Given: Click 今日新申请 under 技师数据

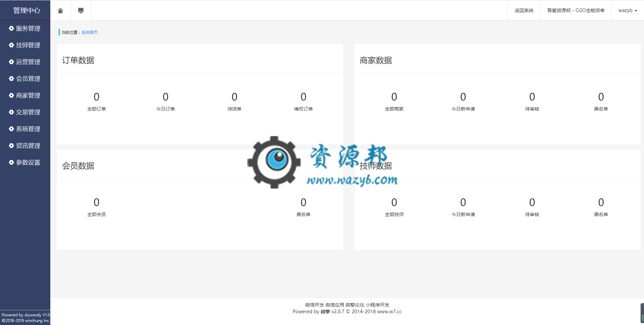Looking at the screenshot, I should click(x=463, y=214).
